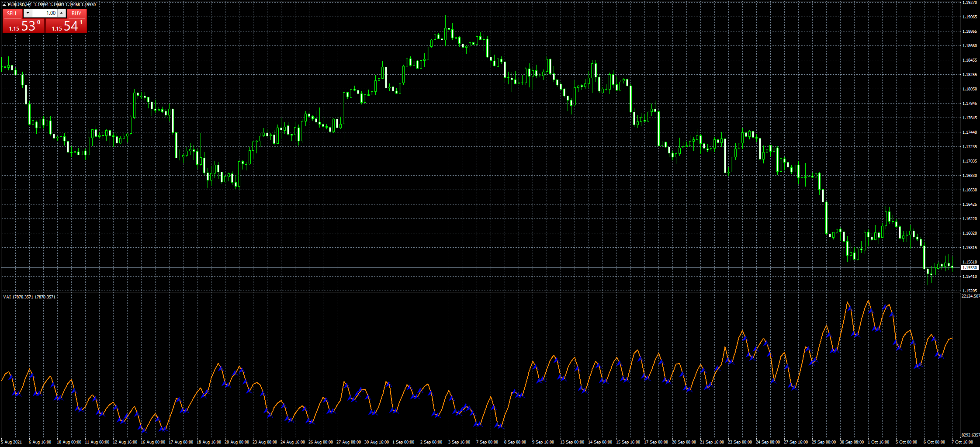Click the 1.16425 price scale label
Viewport: 980px width, 447px height.
click(x=970, y=204)
